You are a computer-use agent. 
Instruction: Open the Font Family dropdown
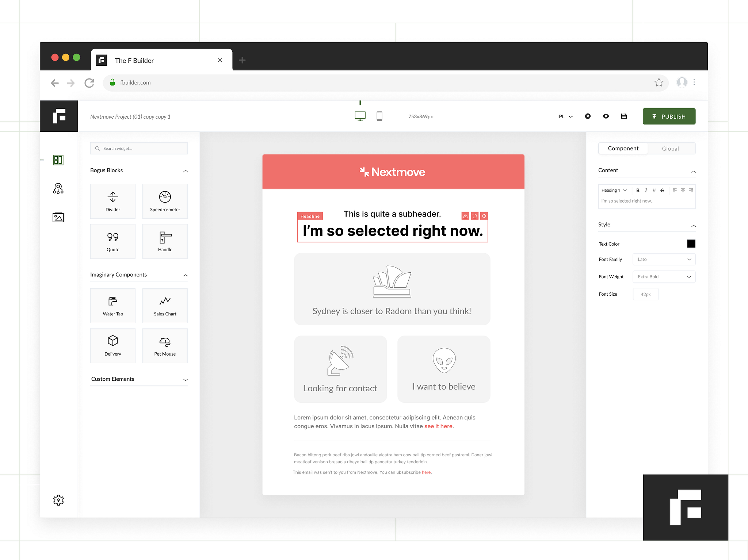(x=664, y=259)
